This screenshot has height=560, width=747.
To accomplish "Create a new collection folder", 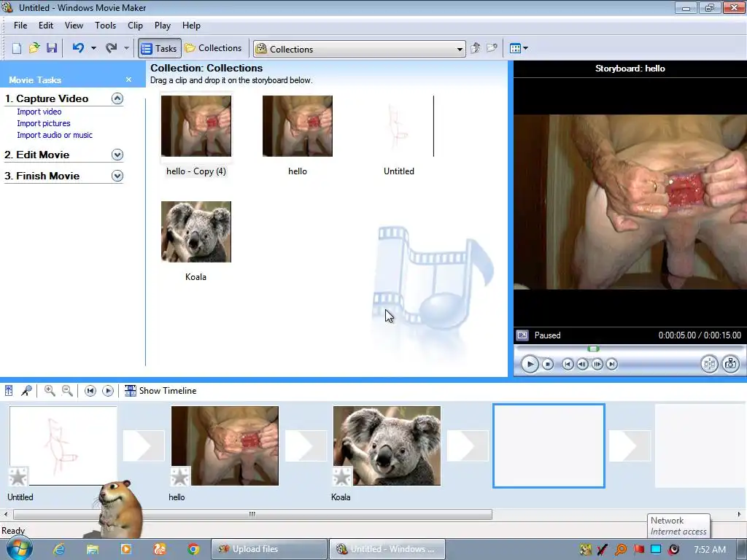I will (x=492, y=48).
